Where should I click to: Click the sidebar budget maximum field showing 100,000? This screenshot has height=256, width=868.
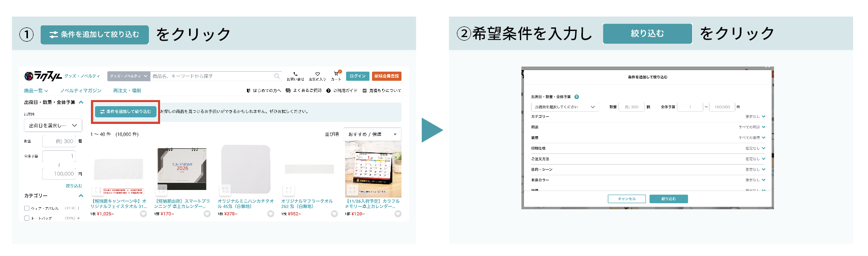click(x=59, y=174)
